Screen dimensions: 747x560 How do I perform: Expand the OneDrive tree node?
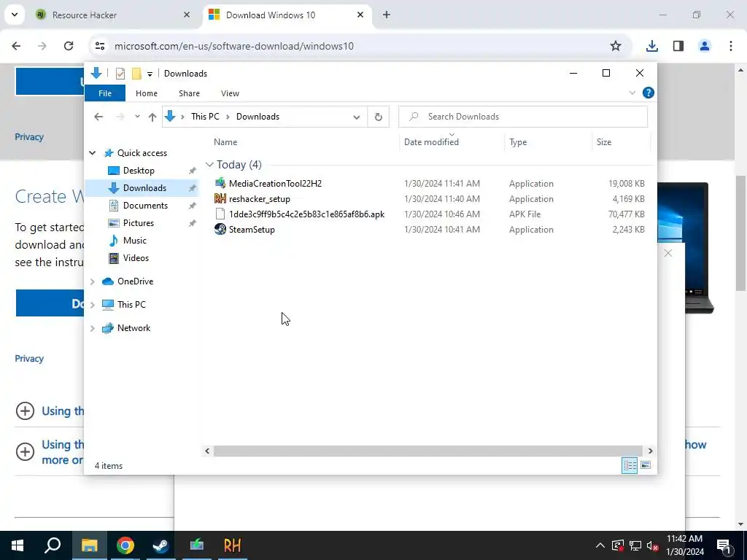[x=93, y=281]
